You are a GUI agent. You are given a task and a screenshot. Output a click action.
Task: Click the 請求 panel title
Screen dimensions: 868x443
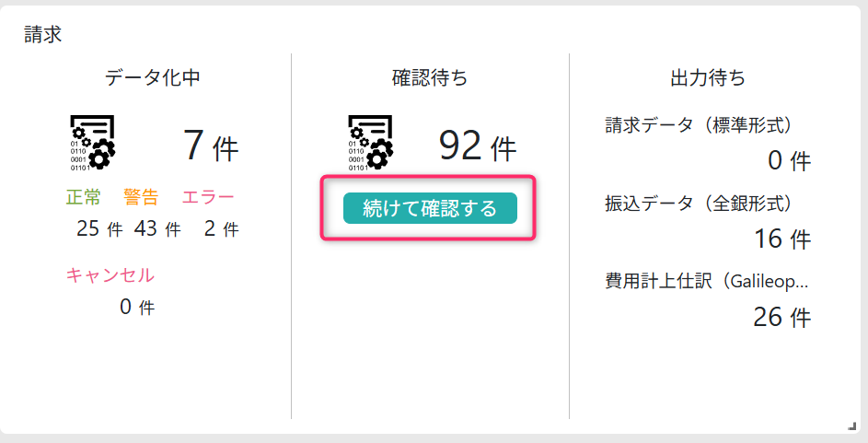[x=42, y=34]
